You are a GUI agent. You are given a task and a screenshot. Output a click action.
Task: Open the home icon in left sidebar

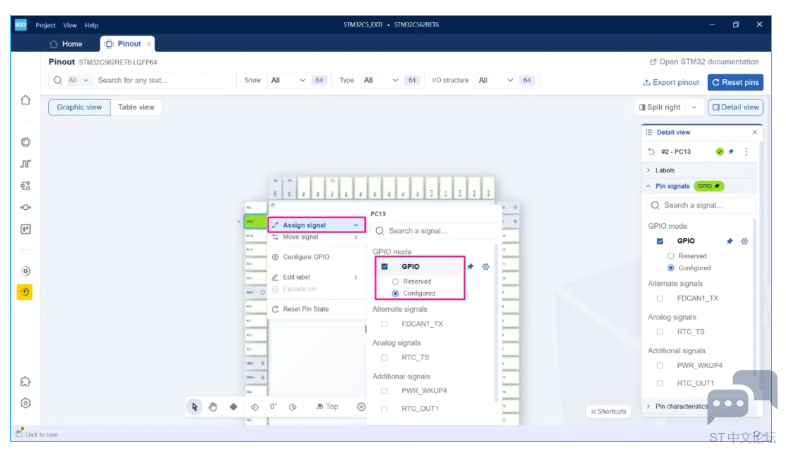click(26, 100)
